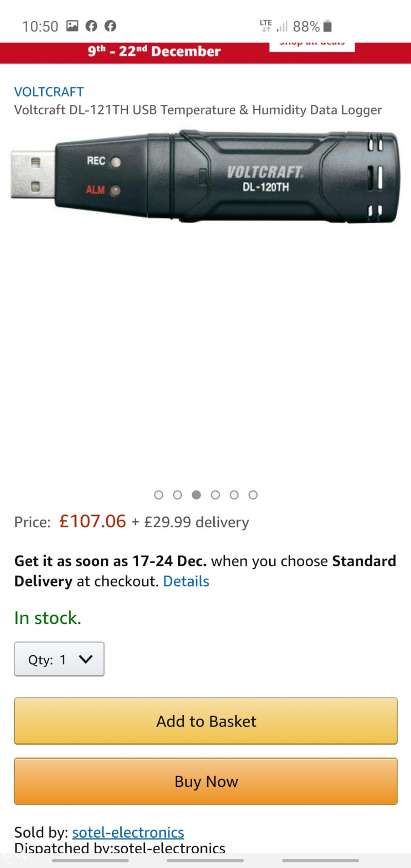The image size is (411, 868).
Task: Tap the Shop all deals banner button
Action: tap(312, 46)
